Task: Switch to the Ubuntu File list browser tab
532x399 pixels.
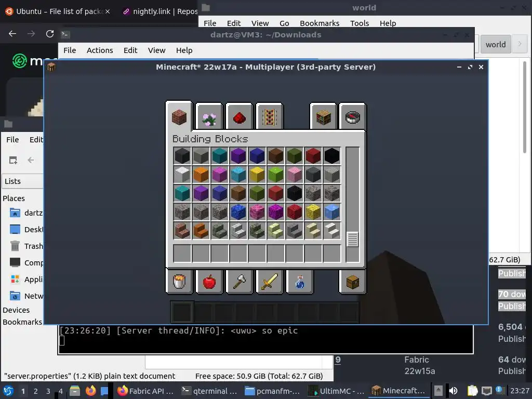Action: click(x=57, y=11)
